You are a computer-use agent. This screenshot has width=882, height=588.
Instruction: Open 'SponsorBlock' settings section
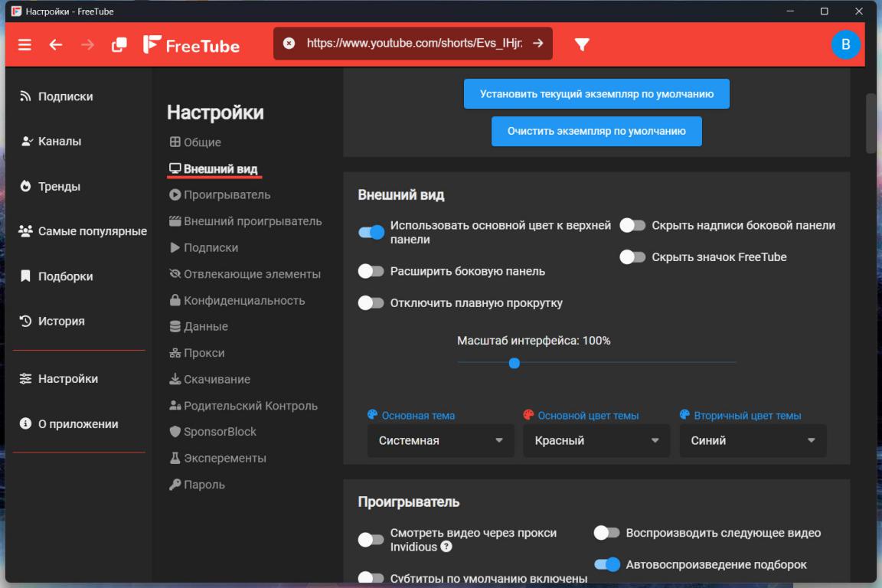tap(220, 432)
